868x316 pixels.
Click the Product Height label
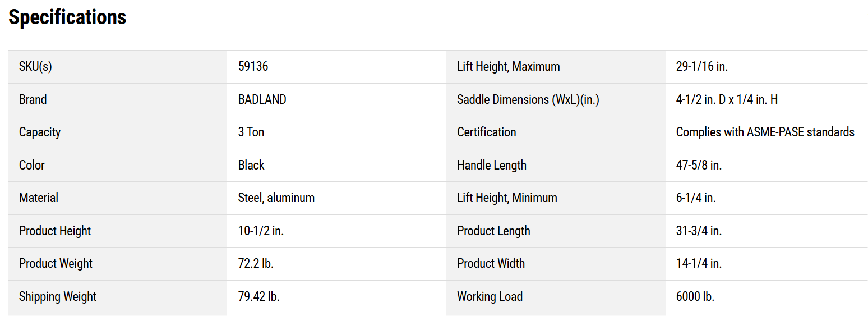point(55,231)
